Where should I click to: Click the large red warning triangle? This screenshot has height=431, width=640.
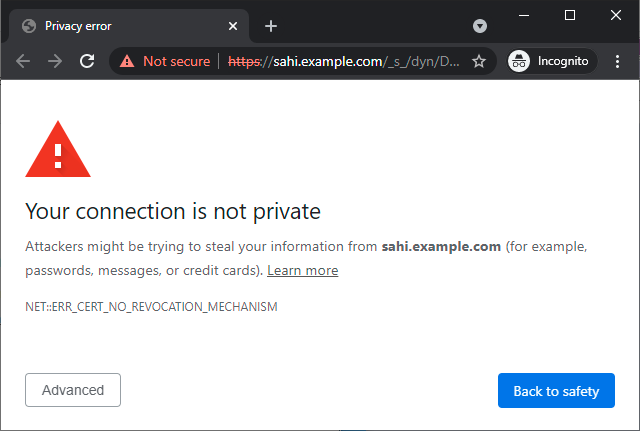click(58, 153)
